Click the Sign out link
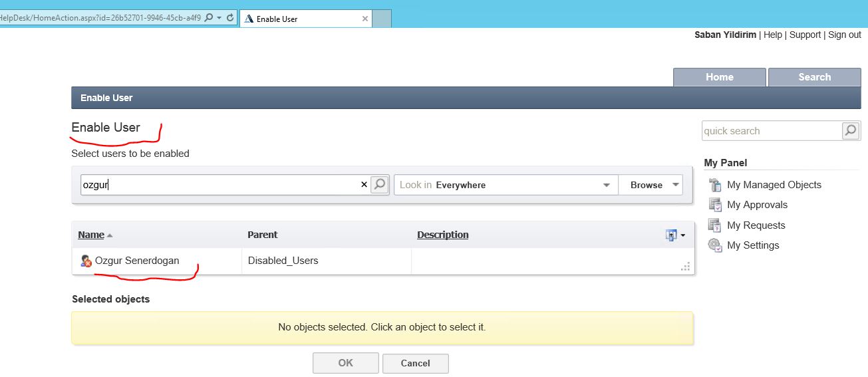 pyautogui.click(x=845, y=35)
